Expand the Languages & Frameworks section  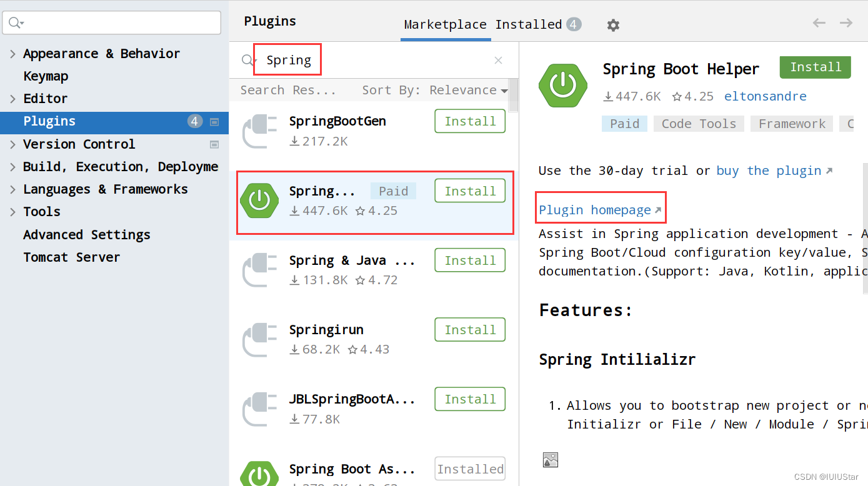pyautogui.click(x=12, y=189)
